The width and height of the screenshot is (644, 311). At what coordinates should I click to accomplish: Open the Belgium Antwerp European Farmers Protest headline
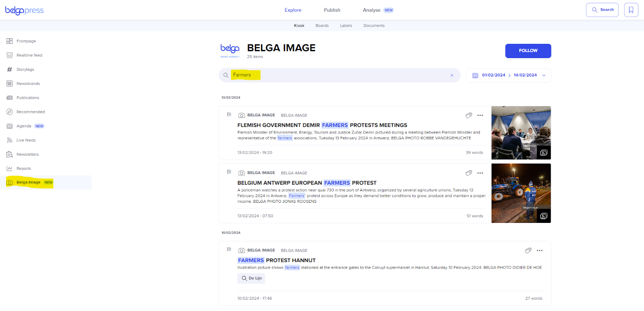tap(307, 183)
